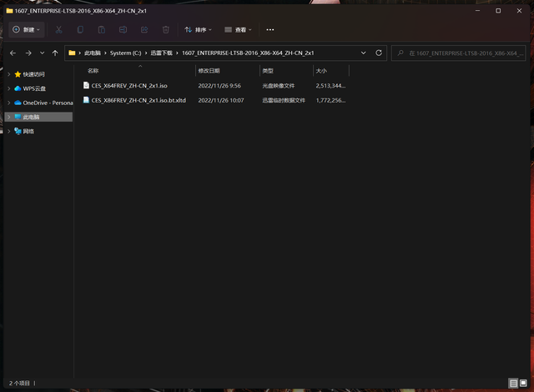Click the 迅雷下载 breadcrumb segment
The image size is (534, 392).
click(x=161, y=53)
